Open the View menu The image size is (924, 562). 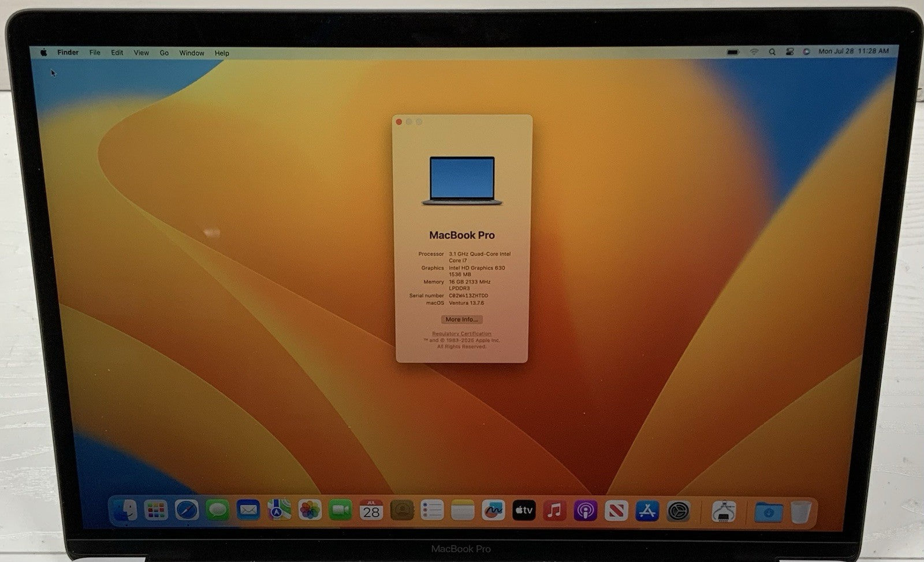[x=141, y=53]
